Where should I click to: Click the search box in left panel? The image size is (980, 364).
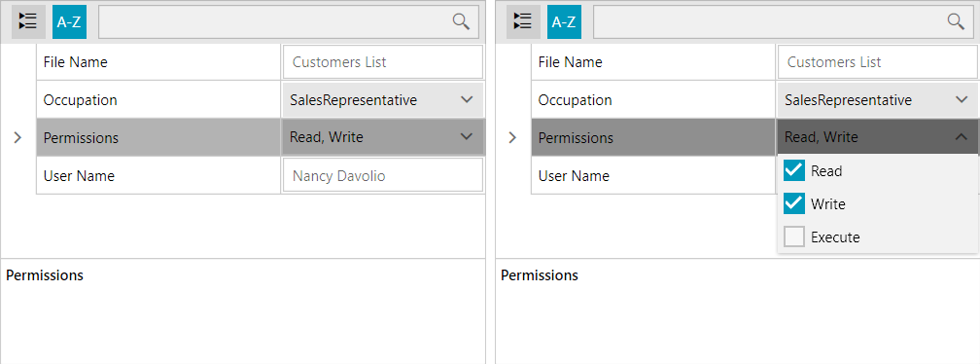click(289, 21)
